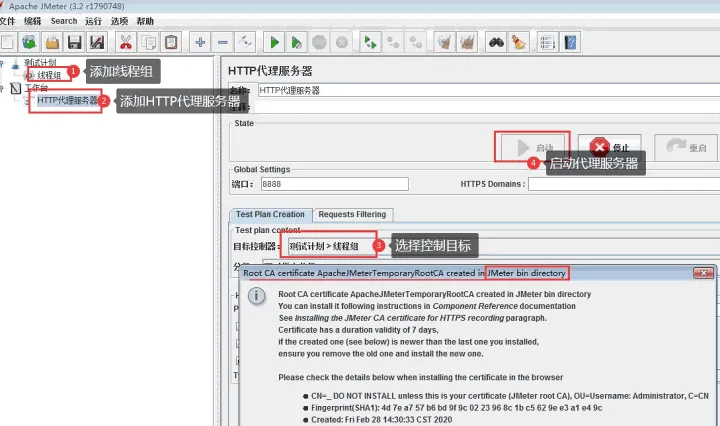
Task: Switch to the Requests Filtering tab
Action: pyautogui.click(x=352, y=214)
